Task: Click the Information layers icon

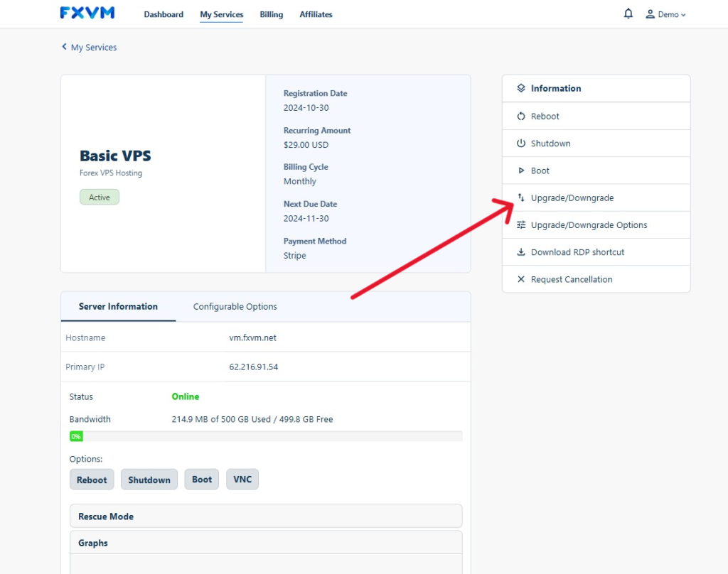Action: pos(521,89)
